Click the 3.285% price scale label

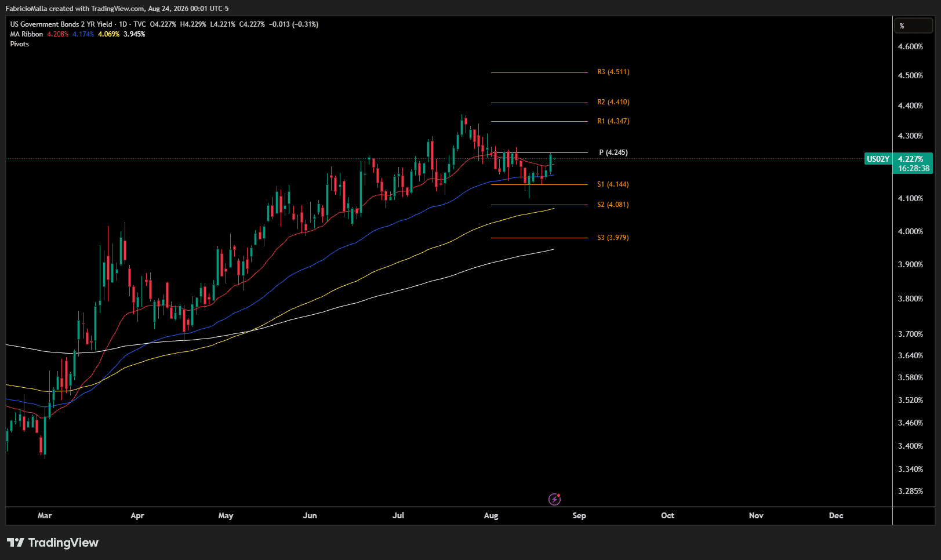(x=910, y=491)
